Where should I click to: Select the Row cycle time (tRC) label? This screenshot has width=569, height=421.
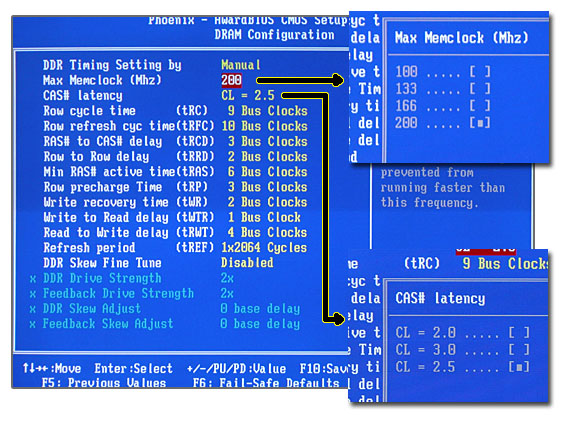(x=125, y=111)
